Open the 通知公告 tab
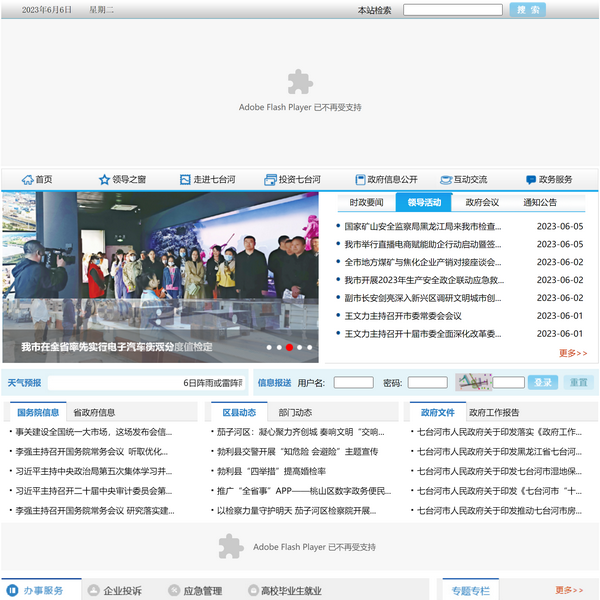Image resolution: width=600 pixels, height=600 pixels. (540, 202)
